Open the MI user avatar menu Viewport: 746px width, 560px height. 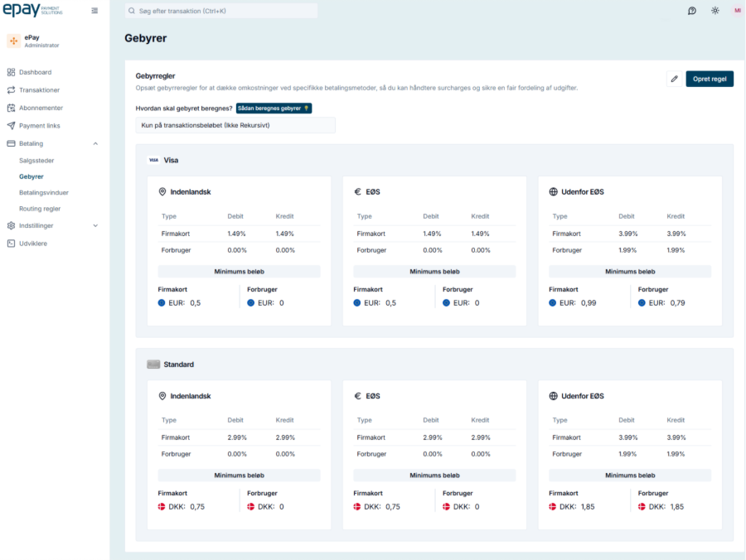pyautogui.click(x=737, y=11)
